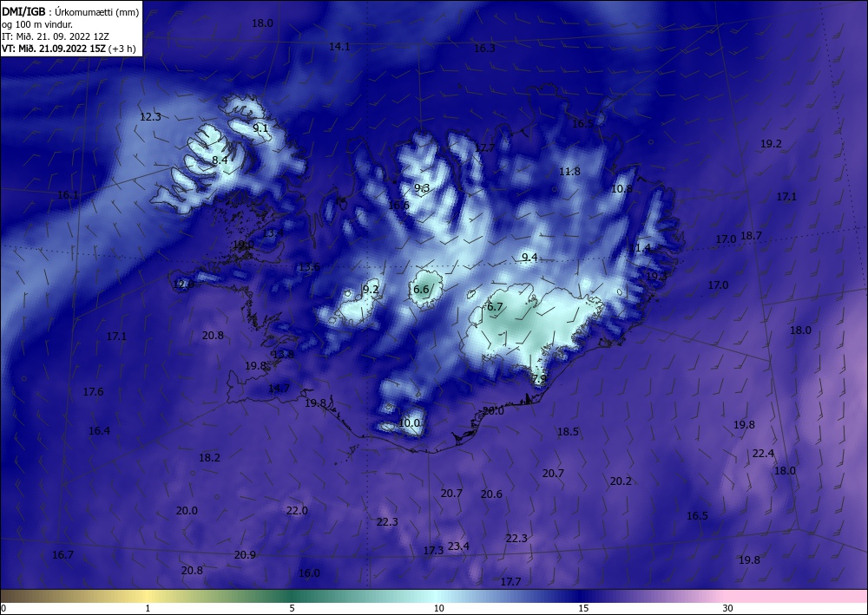This screenshot has width=868, height=615.
Task: Click the 7.9 value on the southeast coast
Action: point(539,379)
